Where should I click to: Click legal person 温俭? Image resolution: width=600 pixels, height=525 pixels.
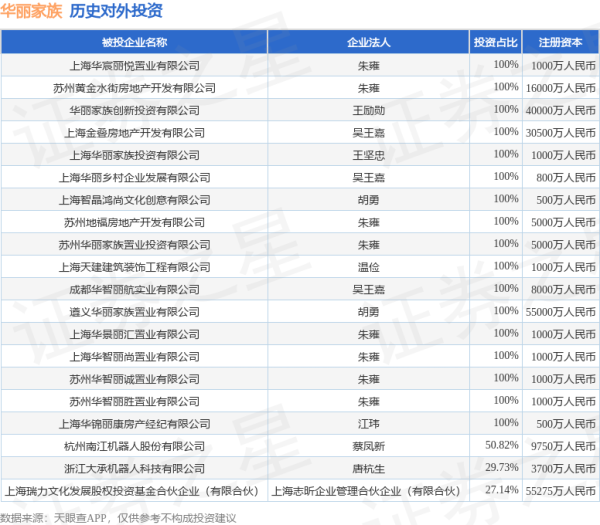(368, 267)
